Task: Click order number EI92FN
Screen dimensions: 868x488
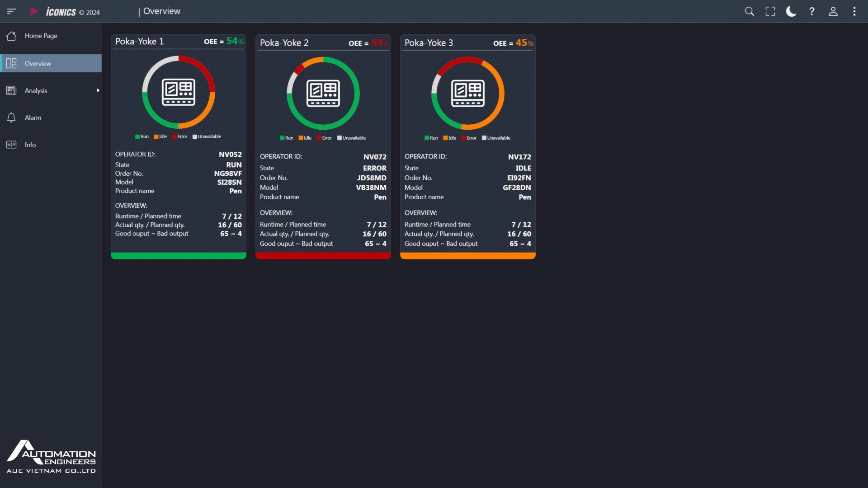Action: click(x=519, y=178)
